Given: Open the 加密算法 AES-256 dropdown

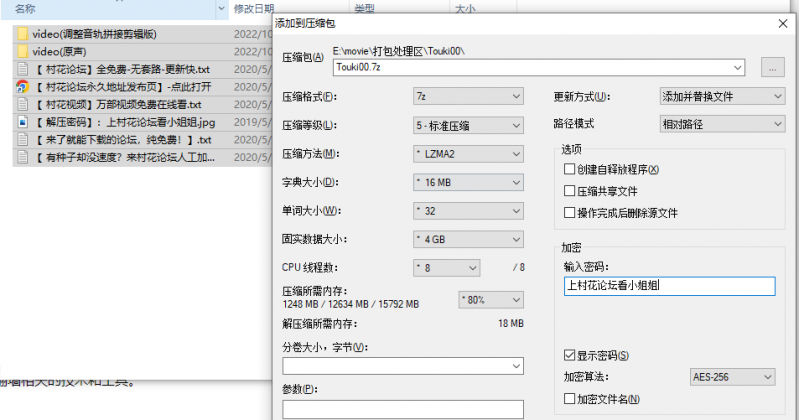Looking at the screenshot, I should click(x=732, y=378).
